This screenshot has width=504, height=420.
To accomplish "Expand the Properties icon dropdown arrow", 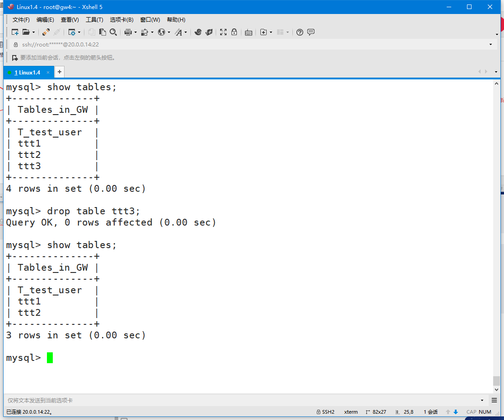I will (79, 32).
